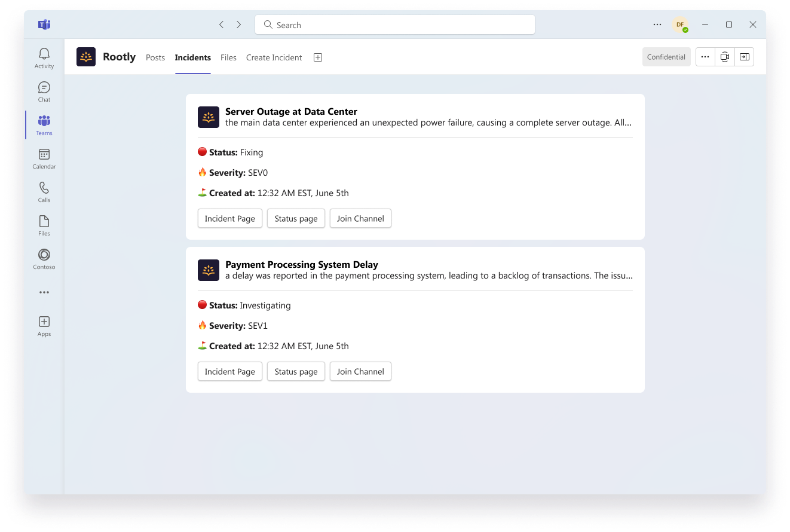Add a new tab with plus icon
790x532 pixels.
pos(318,57)
